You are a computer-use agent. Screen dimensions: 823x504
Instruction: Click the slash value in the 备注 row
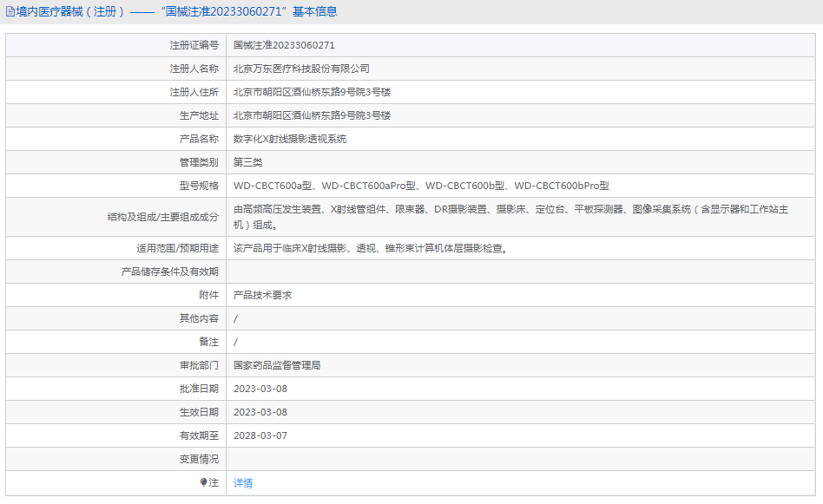235,343
